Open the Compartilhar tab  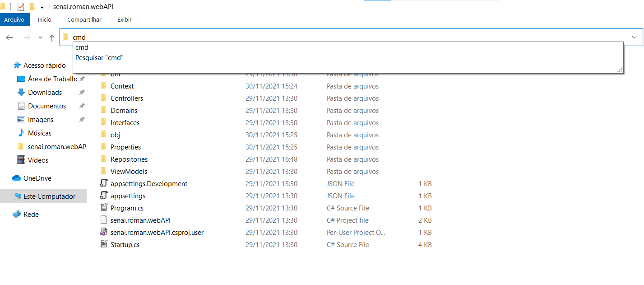pos(84,19)
